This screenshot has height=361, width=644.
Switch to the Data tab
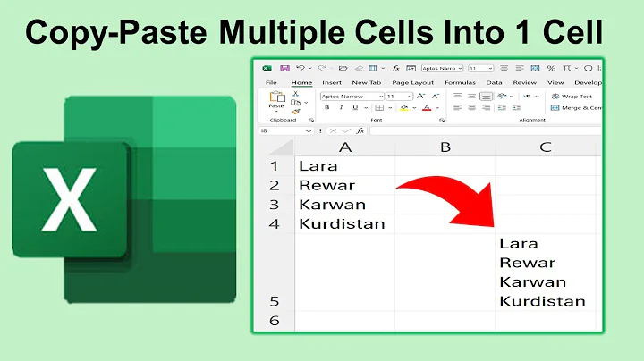click(x=494, y=82)
